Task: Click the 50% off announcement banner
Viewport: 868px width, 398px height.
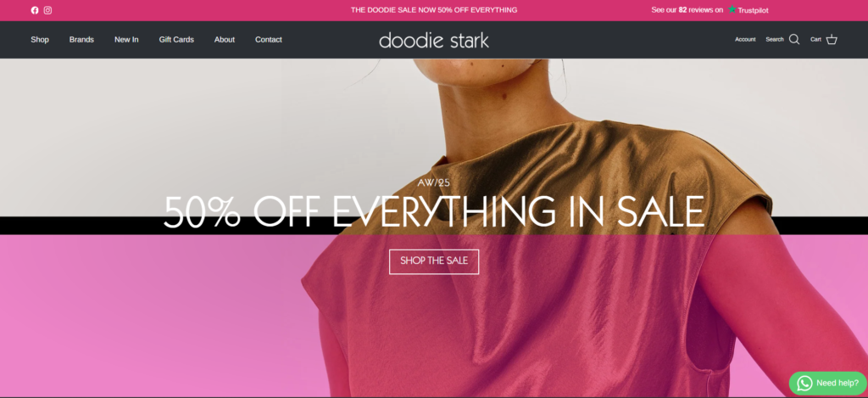Action: (x=434, y=10)
